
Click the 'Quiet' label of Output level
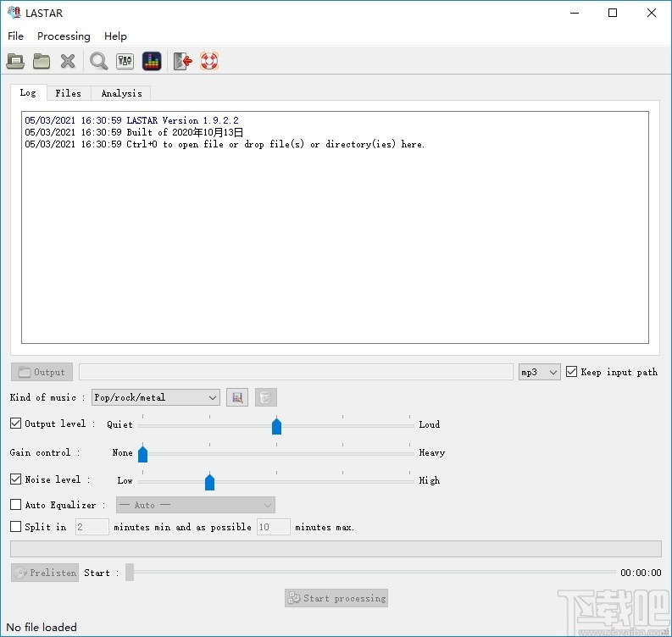click(119, 424)
